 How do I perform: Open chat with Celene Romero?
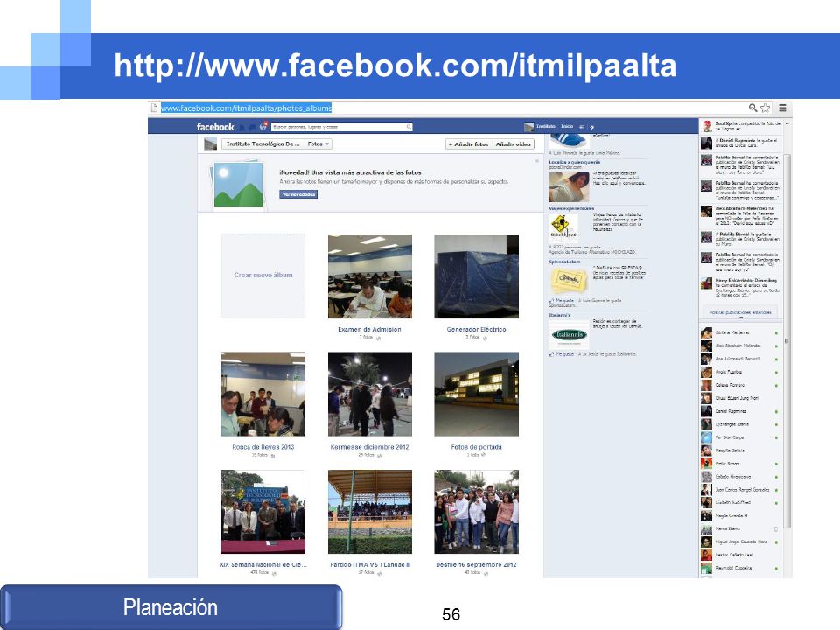click(x=741, y=385)
